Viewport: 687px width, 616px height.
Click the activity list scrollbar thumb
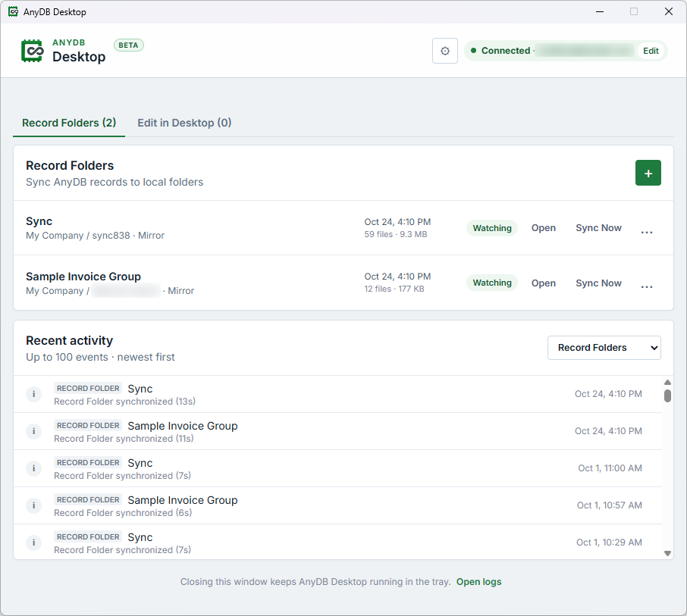tap(667, 396)
